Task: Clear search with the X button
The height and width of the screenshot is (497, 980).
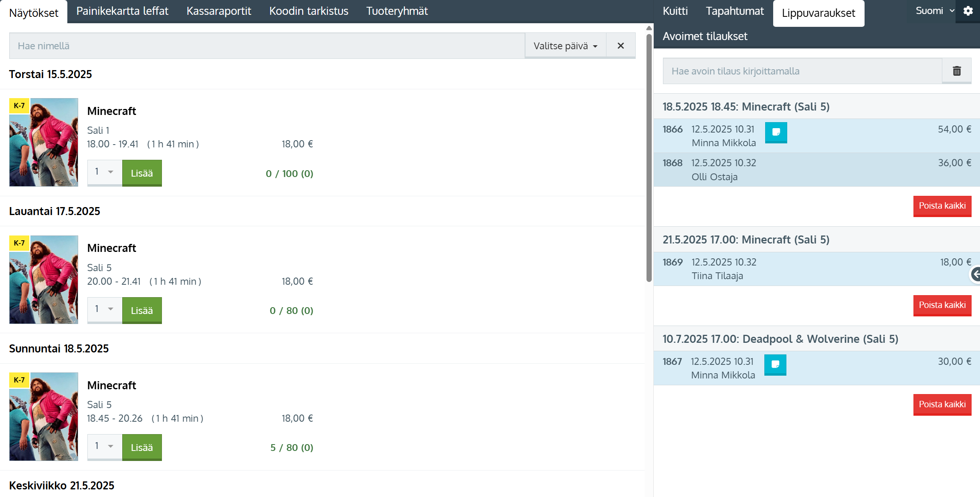Action: (620, 46)
